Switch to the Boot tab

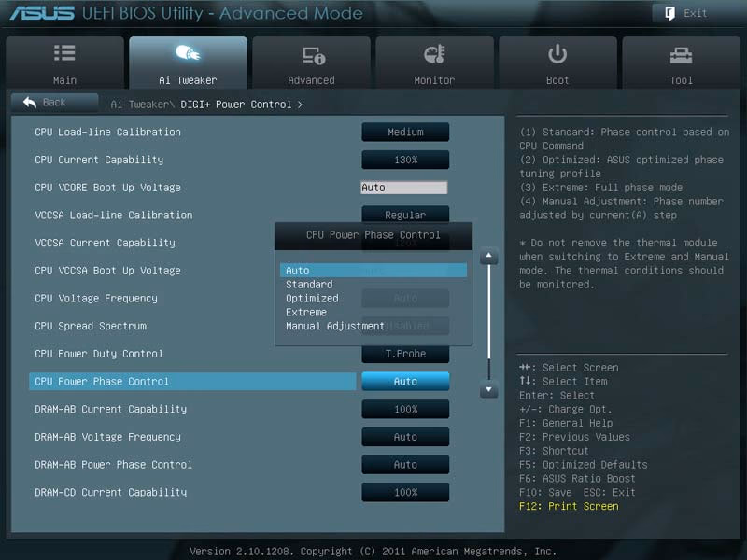(x=557, y=63)
